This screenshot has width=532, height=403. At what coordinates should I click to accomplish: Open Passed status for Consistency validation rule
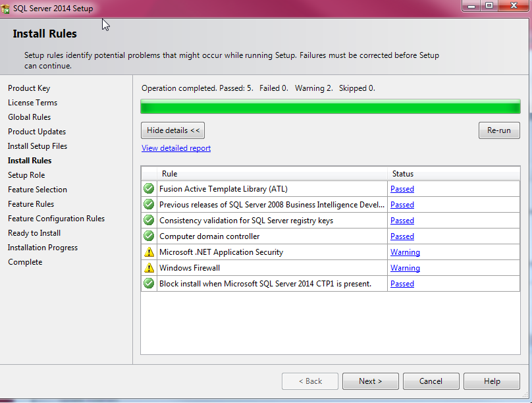(402, 221)
